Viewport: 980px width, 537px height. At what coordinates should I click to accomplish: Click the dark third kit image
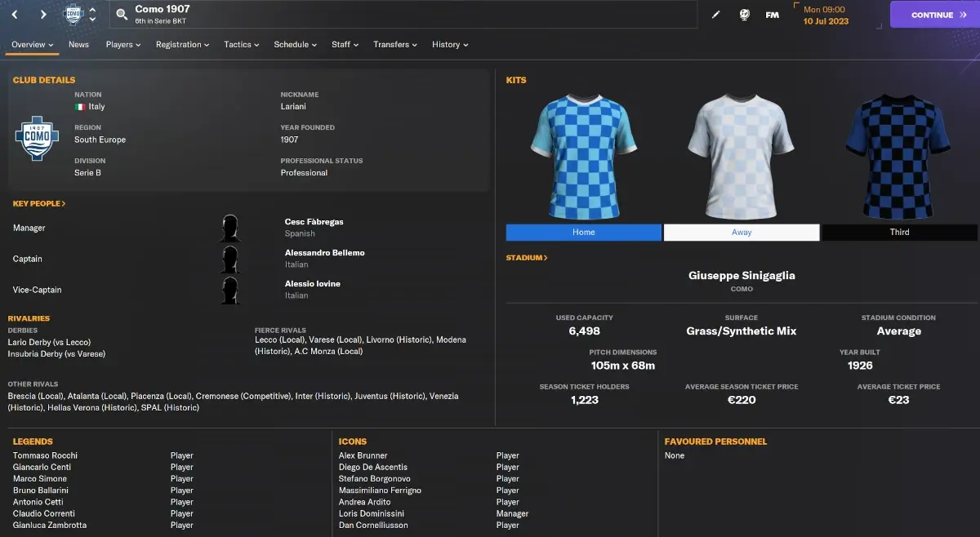point(898,156)
